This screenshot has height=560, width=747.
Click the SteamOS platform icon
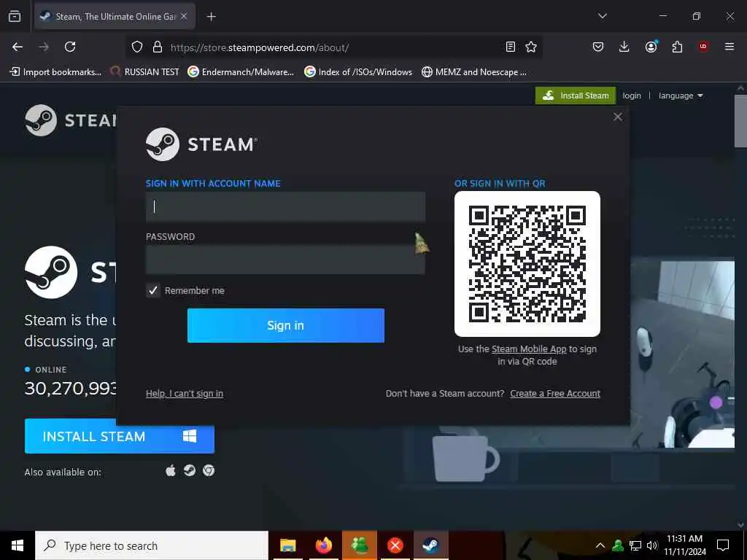tap(190, 470)
